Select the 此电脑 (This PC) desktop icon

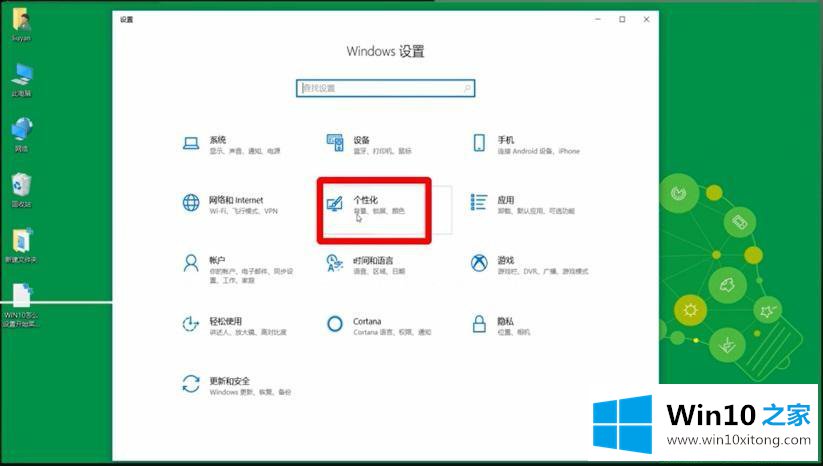[x=22, y=75]
